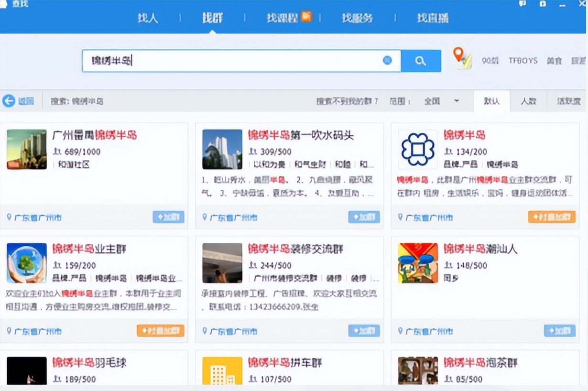Click the 锦绣半岛业主群 globe-tree avatar
Image resolution: width=588 pixels, height=391 pixels.
[x=27, y=263]
